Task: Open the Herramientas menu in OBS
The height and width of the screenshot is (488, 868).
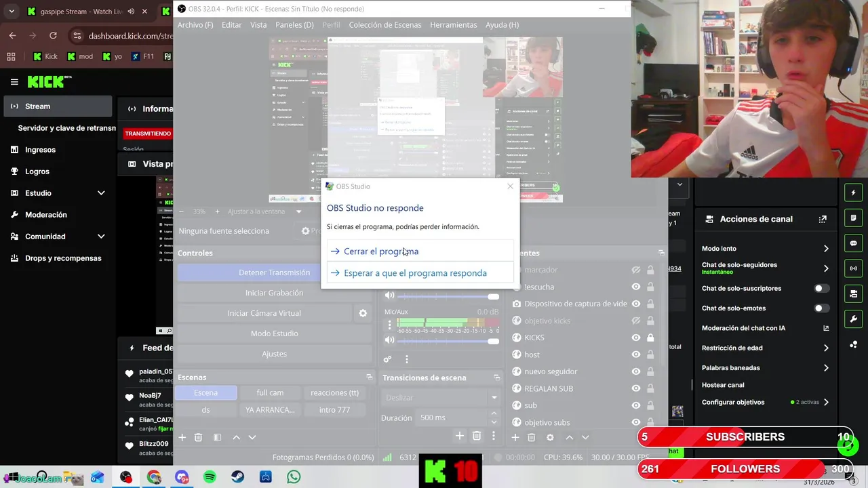Action: pos(453,24)
